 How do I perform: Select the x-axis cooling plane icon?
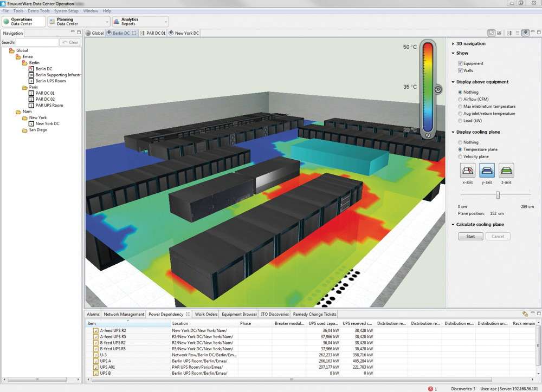(468, 170)
